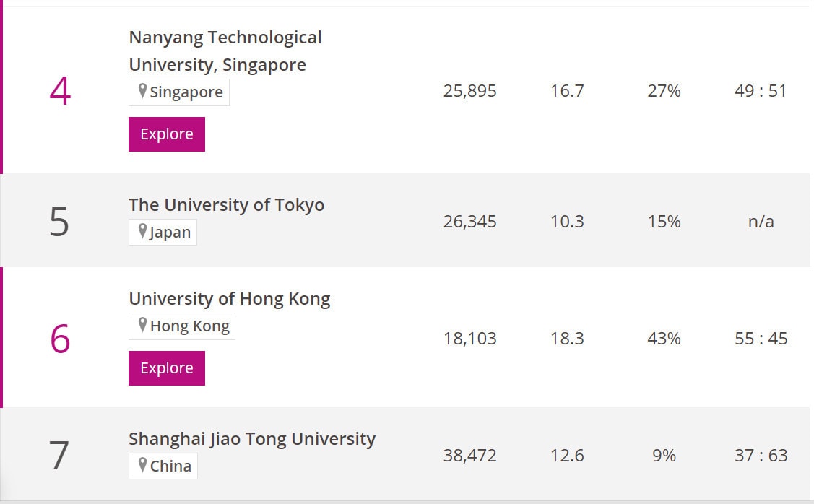Screen dimensions: 814x504
Task: Click the 55 : 45 gender ratio
Action: 761,339
